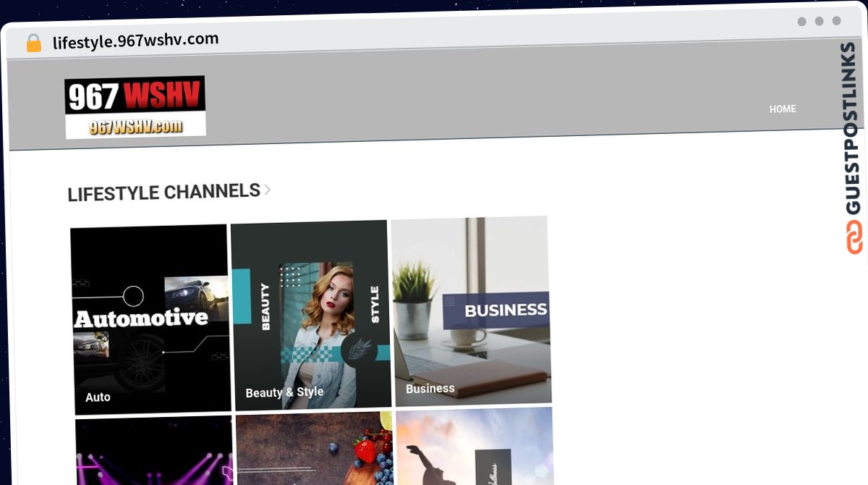Viewport: 868px width, 485px height.
Task: Select the lifestyle.967wshv.com address bar URL
Action: pos(136,40)
